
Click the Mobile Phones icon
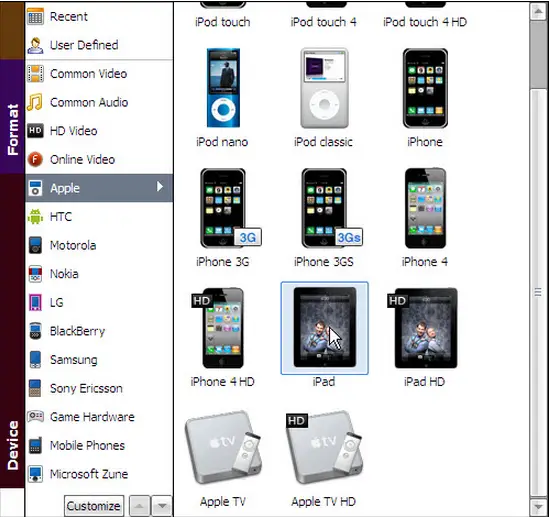click(x=35, y=446)
